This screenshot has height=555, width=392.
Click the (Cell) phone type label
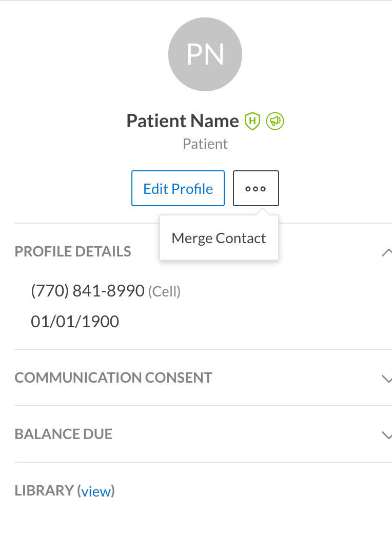coord(164,292)
